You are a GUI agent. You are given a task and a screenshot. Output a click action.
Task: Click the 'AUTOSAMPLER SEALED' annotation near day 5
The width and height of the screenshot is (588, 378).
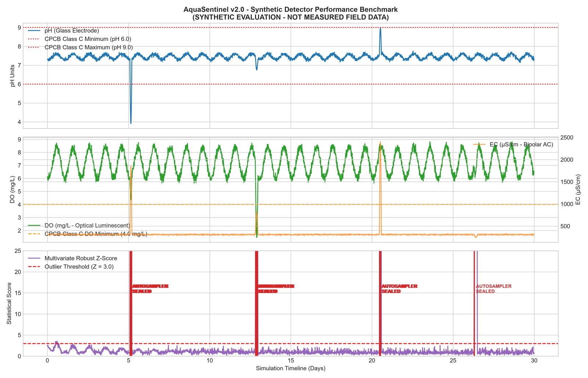pyautogui.click(x=150, y=289)
